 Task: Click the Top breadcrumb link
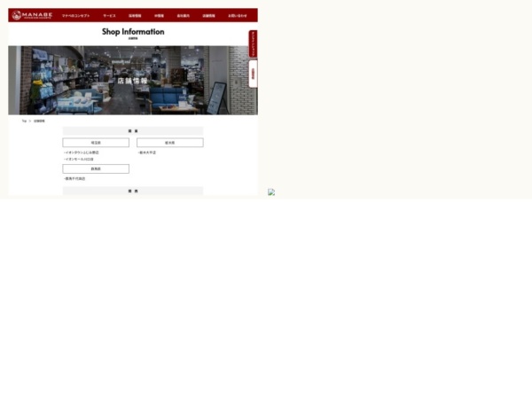coord(24,121)
